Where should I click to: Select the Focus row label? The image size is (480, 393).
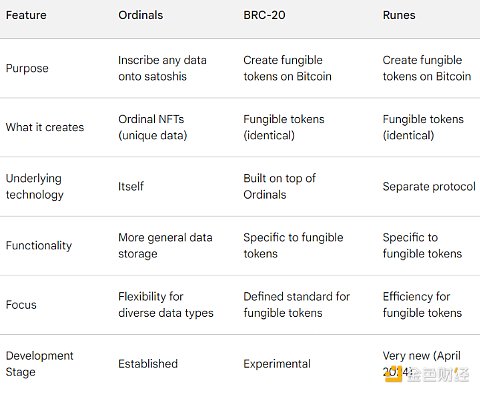pos(21,305)
